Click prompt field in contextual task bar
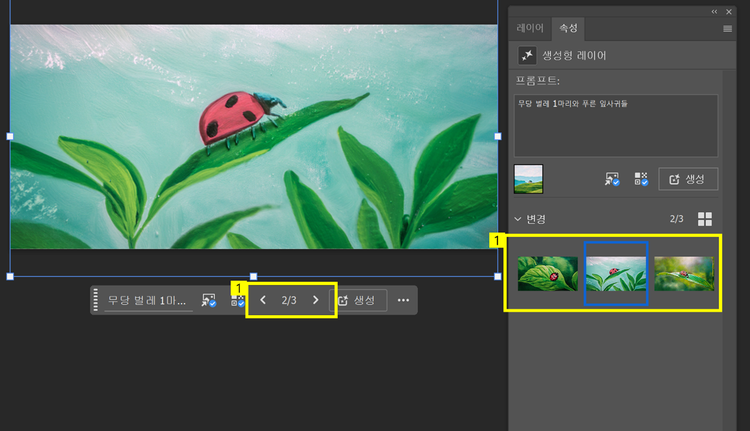 148,301
